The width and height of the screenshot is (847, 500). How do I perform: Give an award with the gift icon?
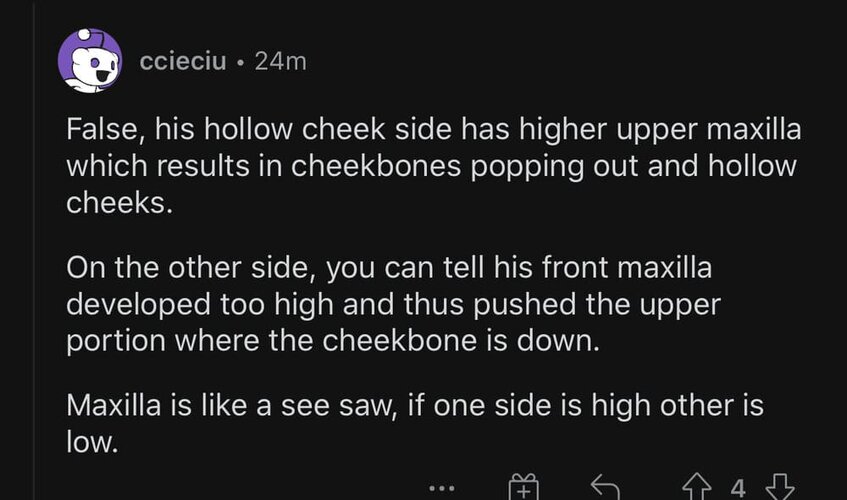point(523,487)
